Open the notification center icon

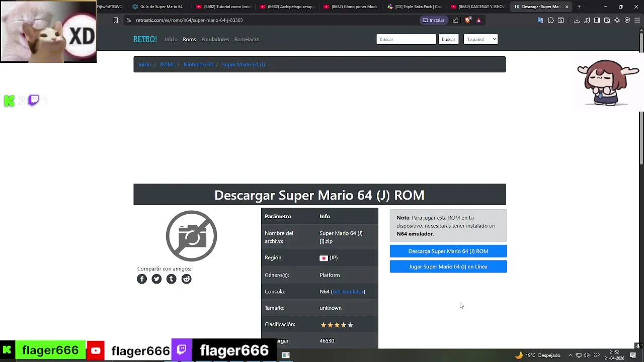coord(633,355)
